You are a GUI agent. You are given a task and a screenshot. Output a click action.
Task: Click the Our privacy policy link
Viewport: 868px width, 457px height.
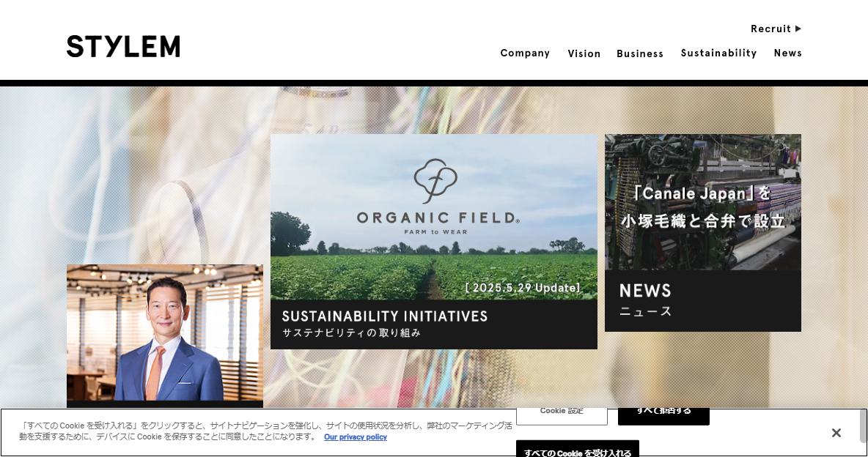(x=356, y=437)
